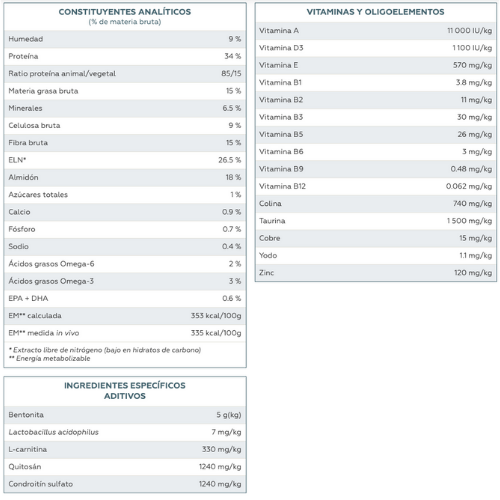Viewport: 500px width, 500px height.
Task: Select the Almidón 18 % row
Action: click(x=125, y=177)
